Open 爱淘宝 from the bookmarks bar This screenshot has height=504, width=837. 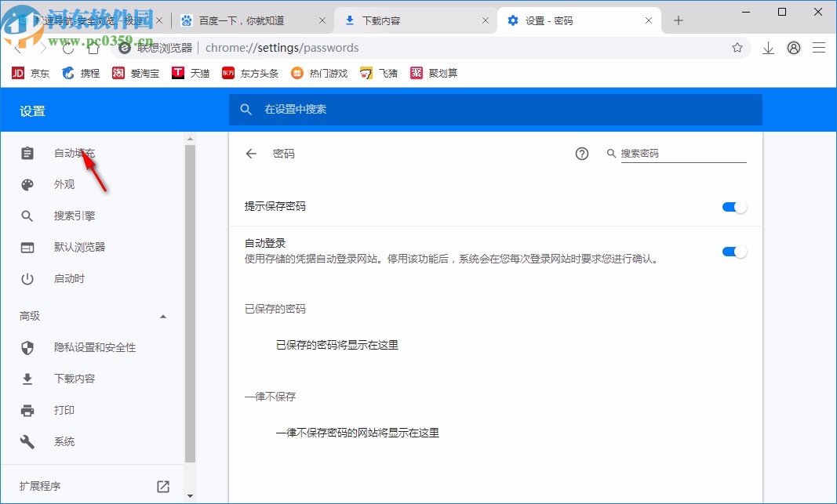pyautogui.click(x=118, y=73)
